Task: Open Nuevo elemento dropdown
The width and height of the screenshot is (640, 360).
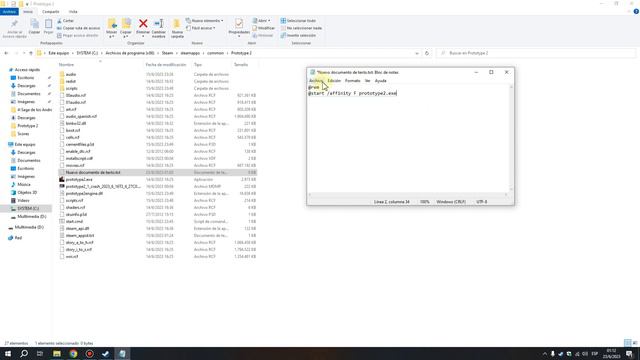Action: click(x=204, y=21)
